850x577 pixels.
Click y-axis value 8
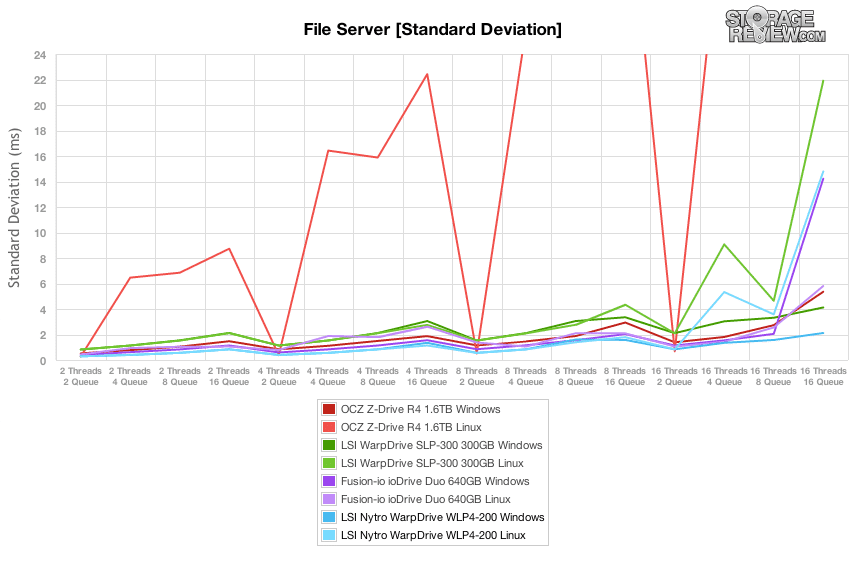[43, 259]
